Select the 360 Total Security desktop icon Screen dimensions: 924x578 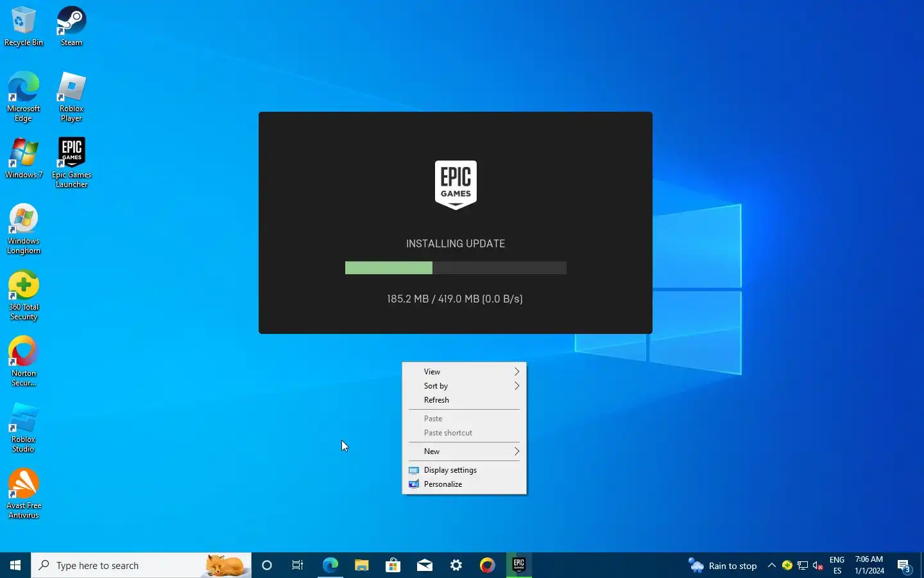(24, 296)
